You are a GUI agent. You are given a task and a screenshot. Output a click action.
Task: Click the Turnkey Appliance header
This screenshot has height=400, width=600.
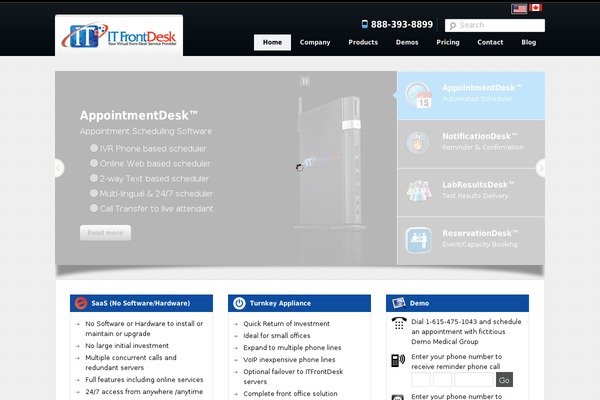(x=299, y=303)
